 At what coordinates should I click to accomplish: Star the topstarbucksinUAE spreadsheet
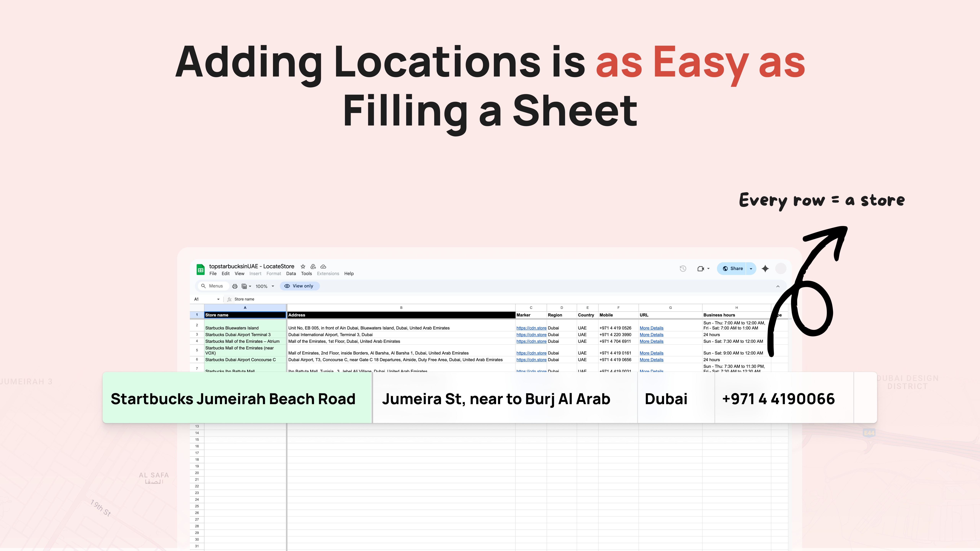click(303, 266)
